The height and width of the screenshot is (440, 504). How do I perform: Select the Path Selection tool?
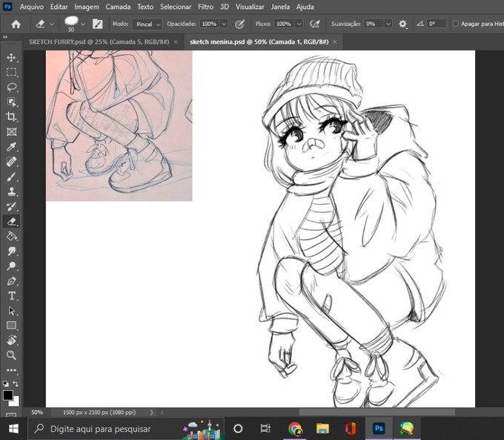click(12, 311)
